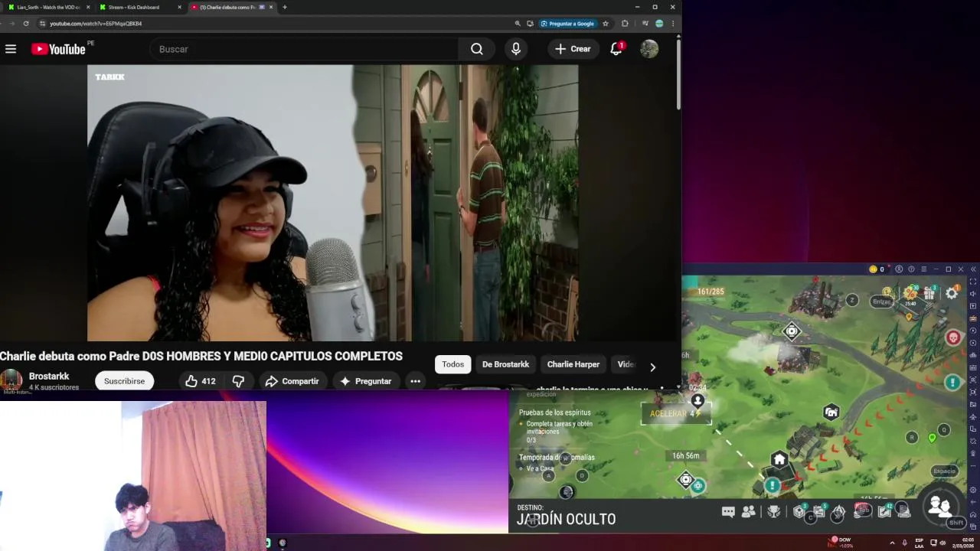Open ESP LAA keyboard language switcher
This screenshot has width=980, height=551.
click(x=919, y=543)
